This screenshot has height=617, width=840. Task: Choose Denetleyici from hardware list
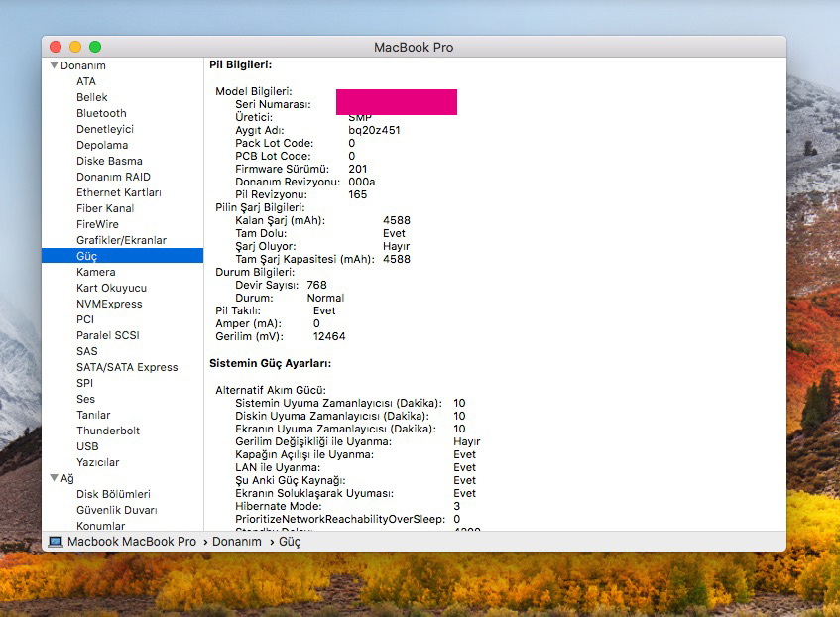pos(105,129)
